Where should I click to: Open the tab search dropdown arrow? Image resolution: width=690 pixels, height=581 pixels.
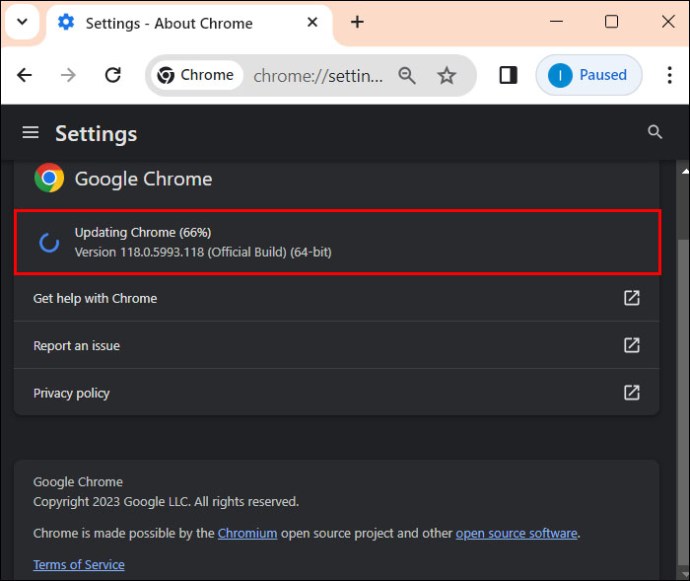point(22,22)
